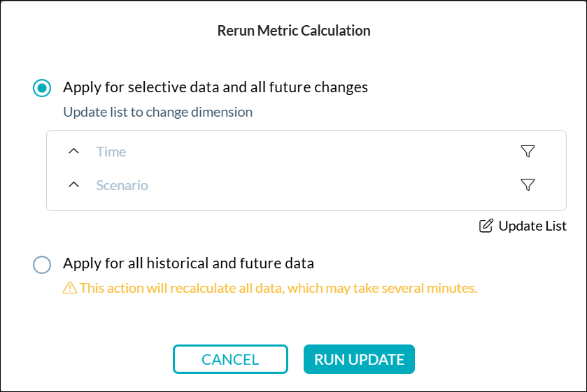Select the selective data radio button
Screen dimensions: 587x392
(x=42, y=88)
